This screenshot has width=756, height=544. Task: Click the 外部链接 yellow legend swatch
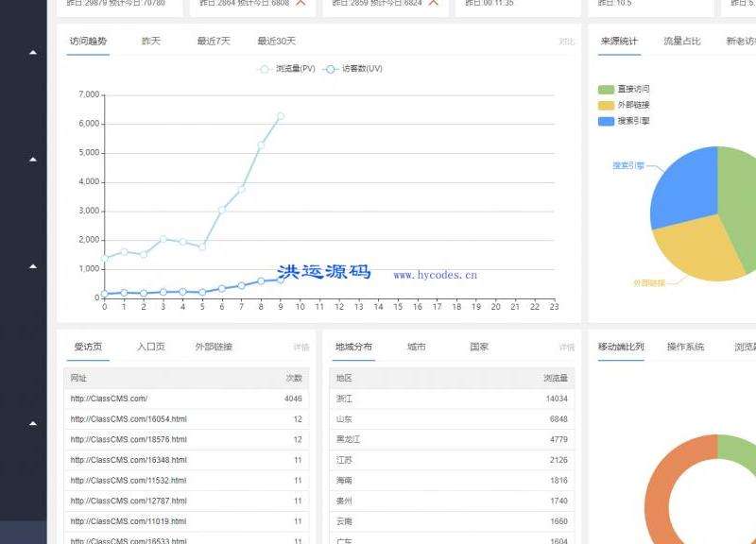tap(606, 105)
